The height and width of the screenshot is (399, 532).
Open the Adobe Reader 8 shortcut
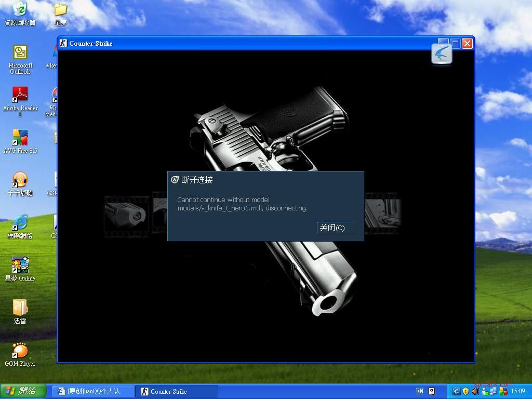(20, 95)
